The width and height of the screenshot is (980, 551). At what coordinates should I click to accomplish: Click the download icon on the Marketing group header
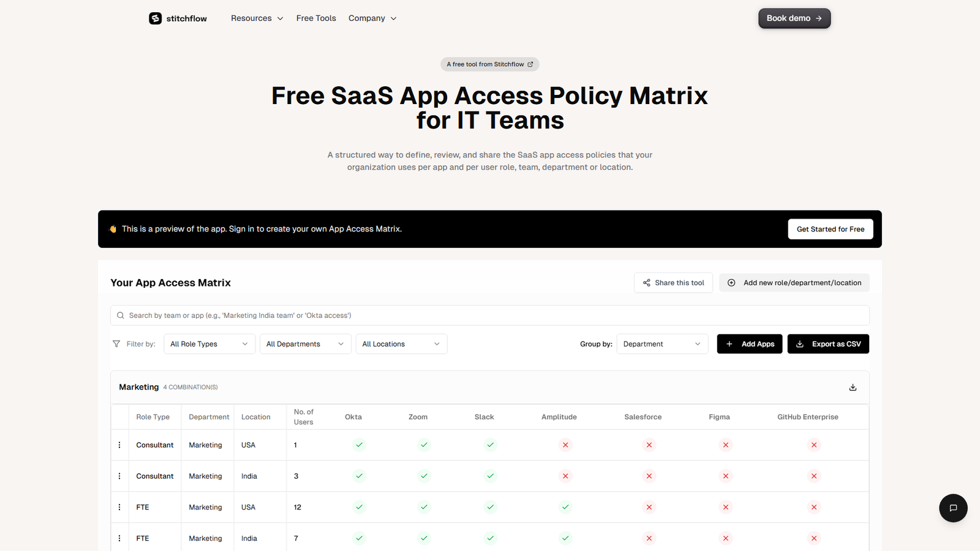(x=853, y=387)
